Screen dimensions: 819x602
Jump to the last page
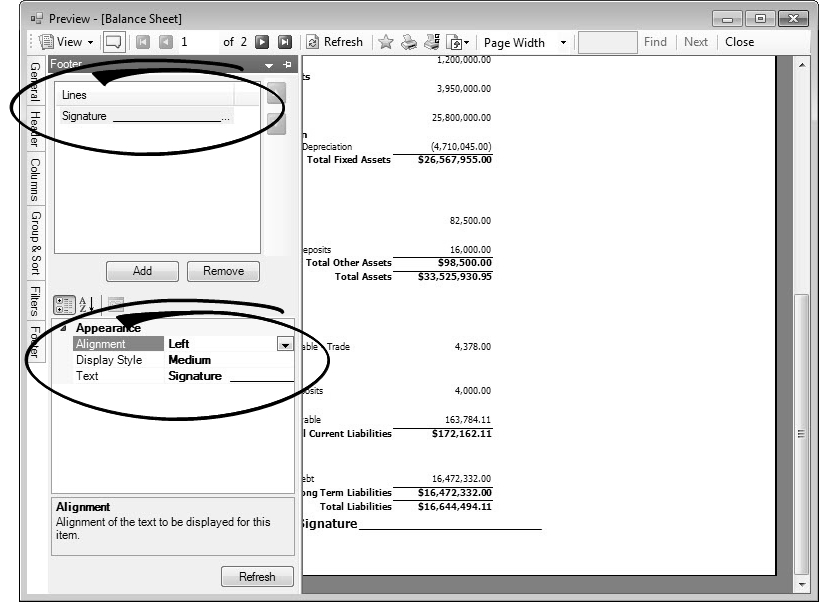click(284, 42)
